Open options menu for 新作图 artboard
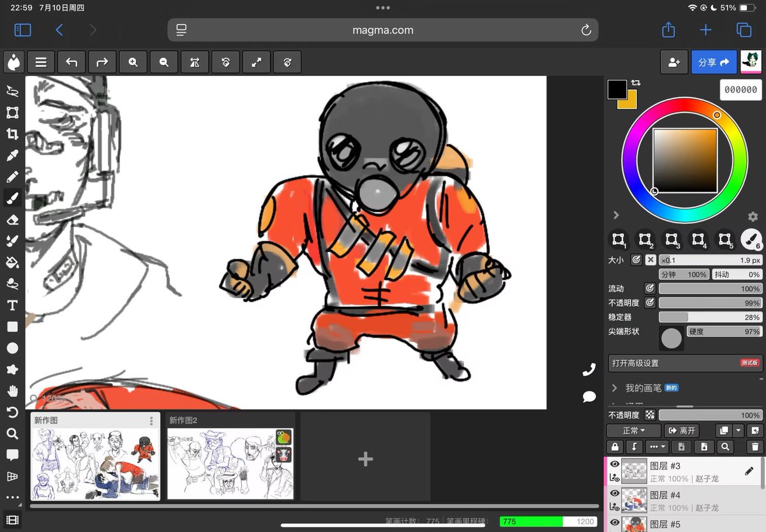This screenshot has height=532, width=766. pos(151,421)
